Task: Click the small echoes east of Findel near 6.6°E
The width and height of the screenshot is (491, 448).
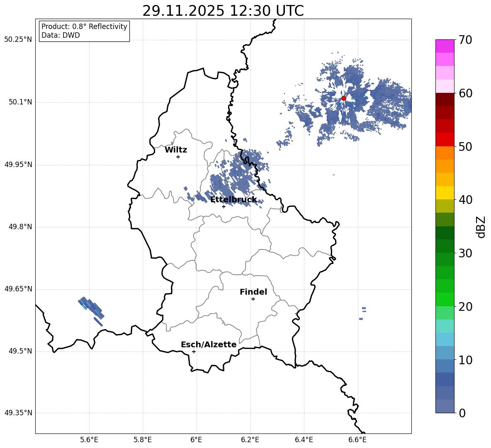Action: click(362, 313)
